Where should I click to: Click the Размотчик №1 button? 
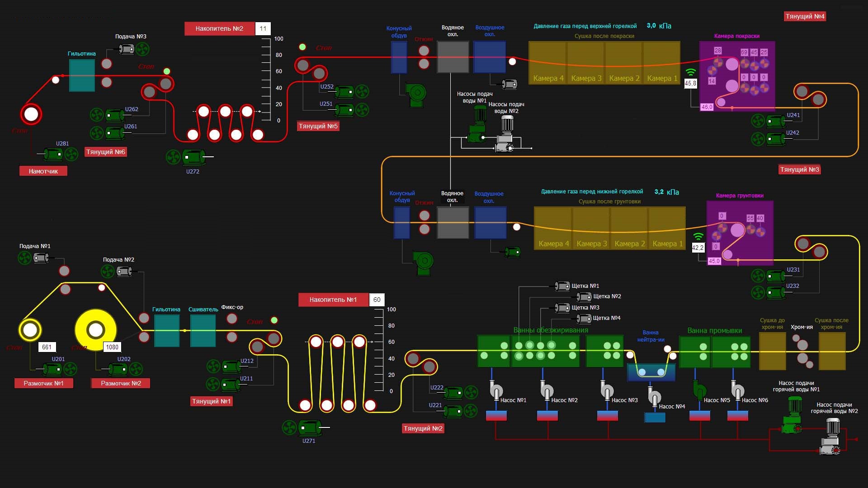[x=43, y=383]
